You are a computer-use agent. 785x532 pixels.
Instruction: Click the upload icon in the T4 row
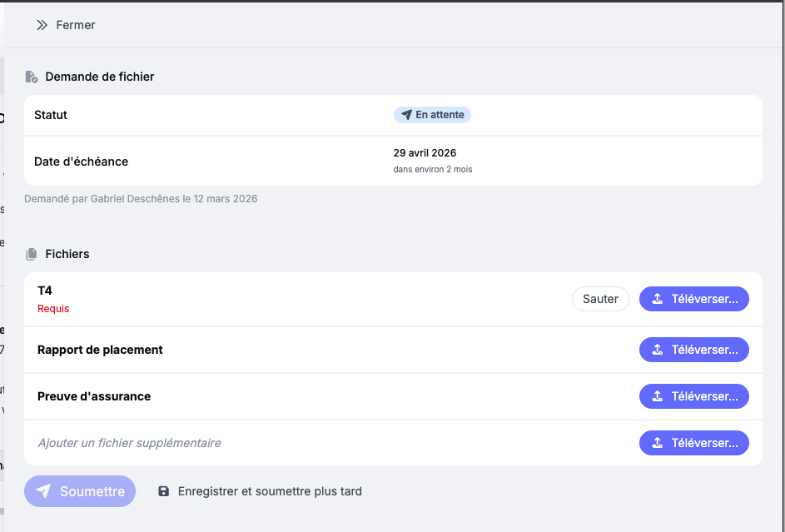coord(658,299)
